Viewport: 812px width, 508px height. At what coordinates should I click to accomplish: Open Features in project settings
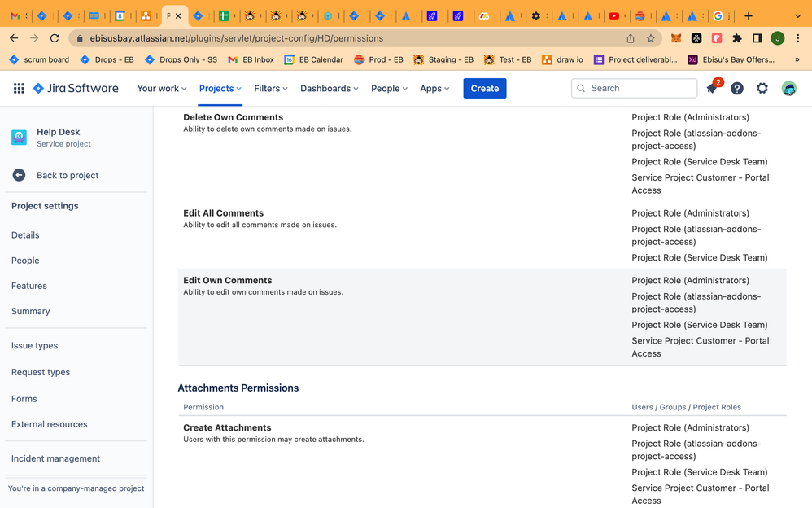pyautogui.click(x=29, y=286)
